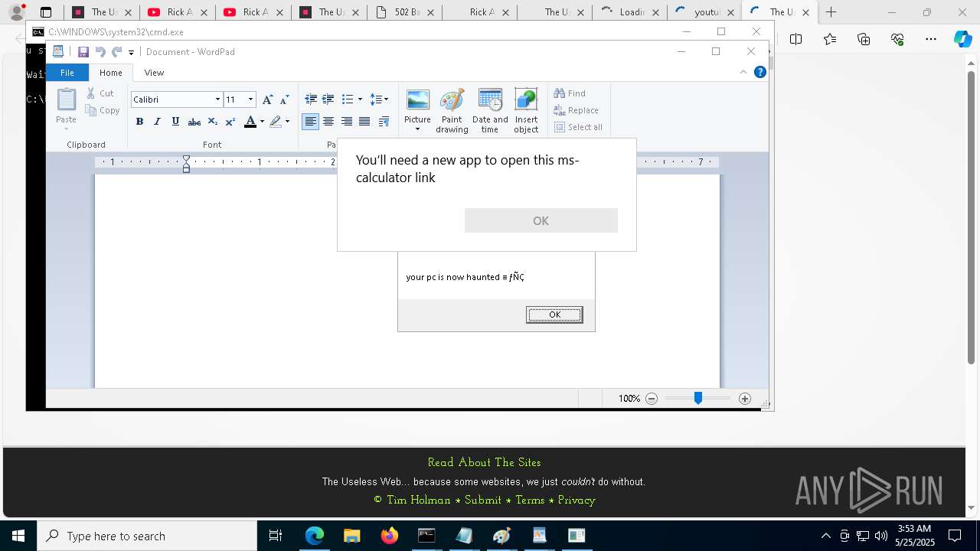Click the bullet list icon
This screenshot has width=980, height=551.
coord(348,99)
